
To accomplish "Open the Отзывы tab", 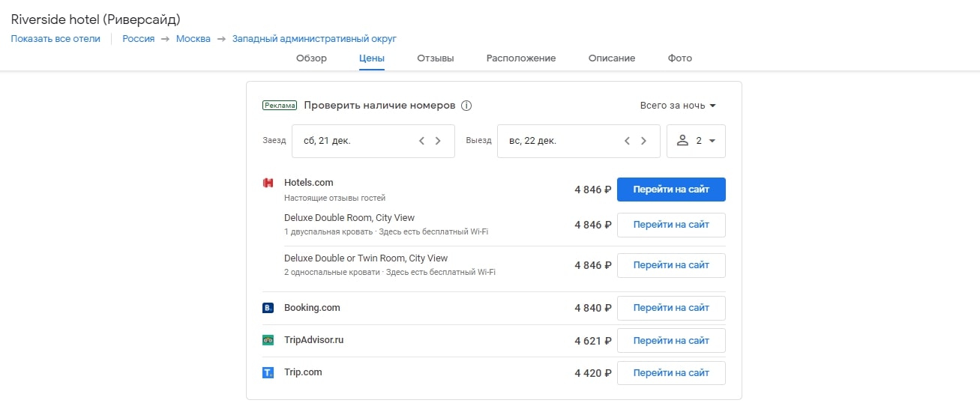I will 436,58.
